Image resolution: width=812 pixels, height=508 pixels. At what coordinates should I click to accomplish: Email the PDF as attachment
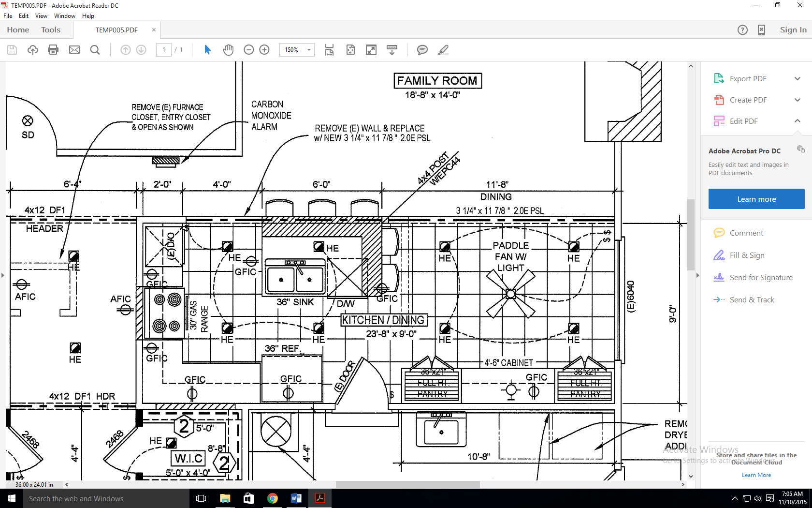(x=74, y=50)
